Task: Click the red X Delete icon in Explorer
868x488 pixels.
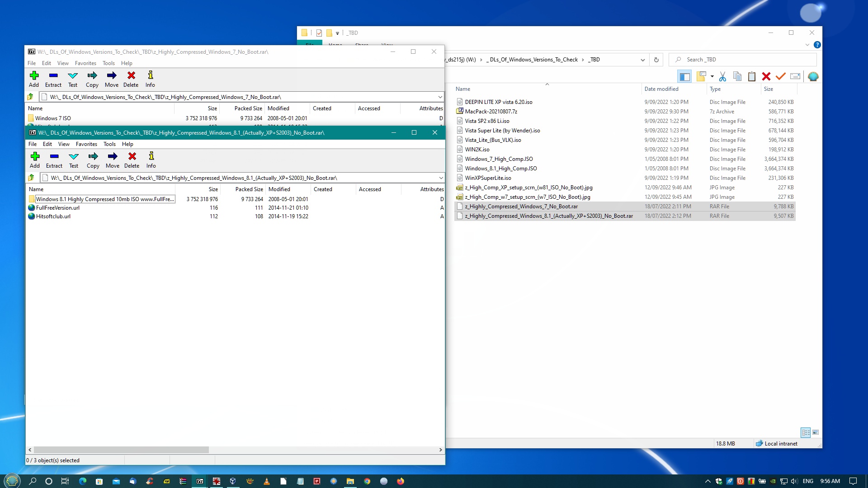Action: (x=766, y=76)
